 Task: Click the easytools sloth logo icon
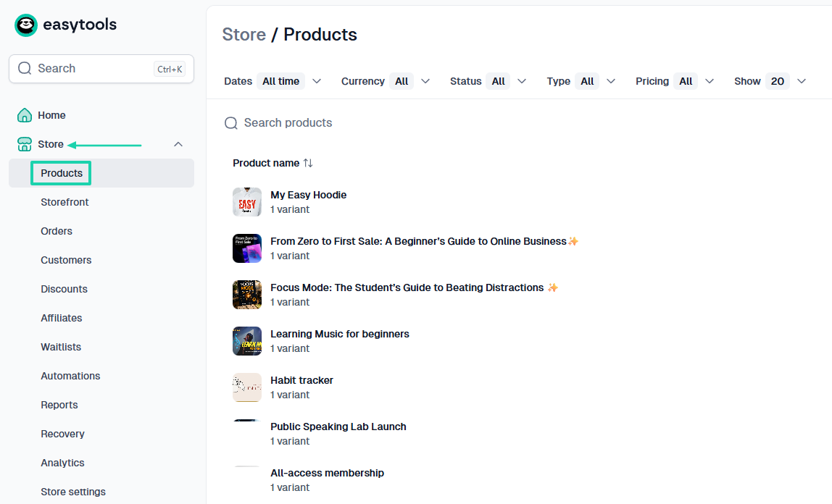click(x=26, y=25)
